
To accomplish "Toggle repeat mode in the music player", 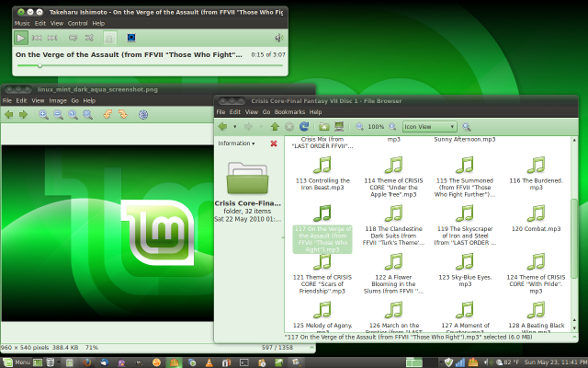I will [73, 38].
